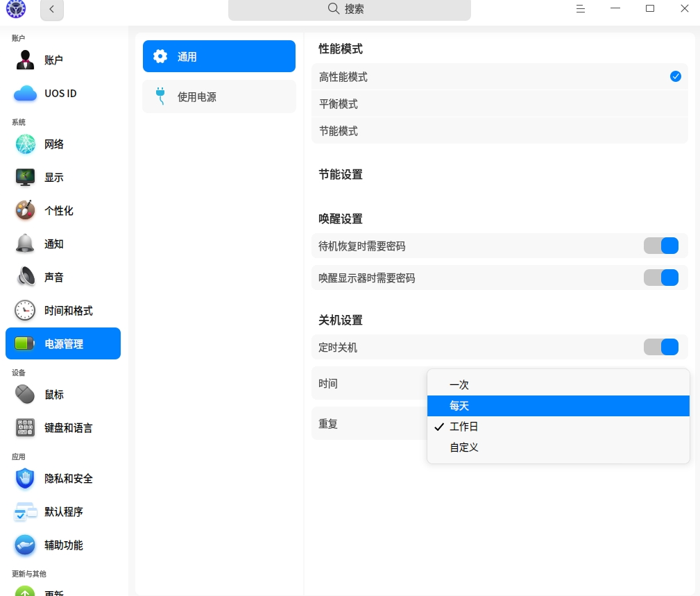The height and width of the screenshot is (596, 700).
Task: Choose 工作日 in the repeat dropdown
Action: (x=558, y=427)
